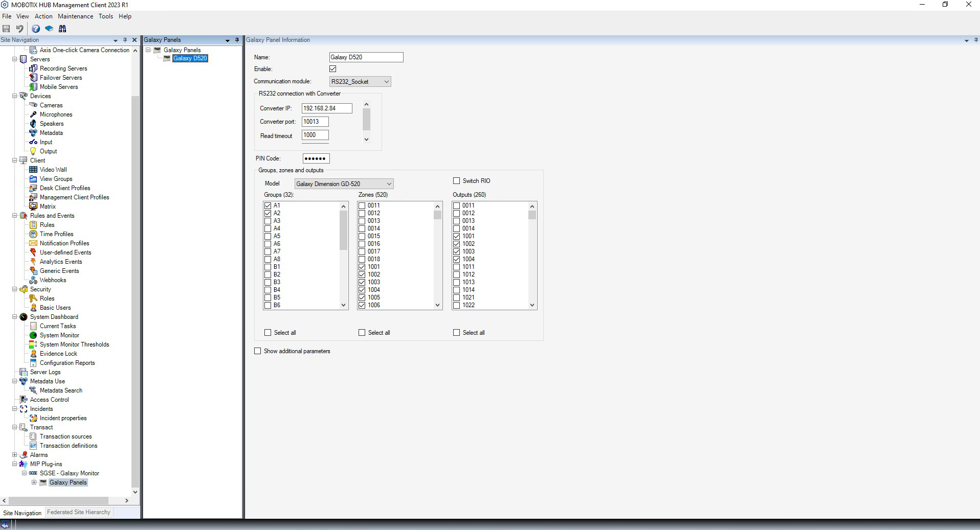Check the Switch RIO checkbox
The height and width of the screenshot is (530, 980).
click(457, 181)
